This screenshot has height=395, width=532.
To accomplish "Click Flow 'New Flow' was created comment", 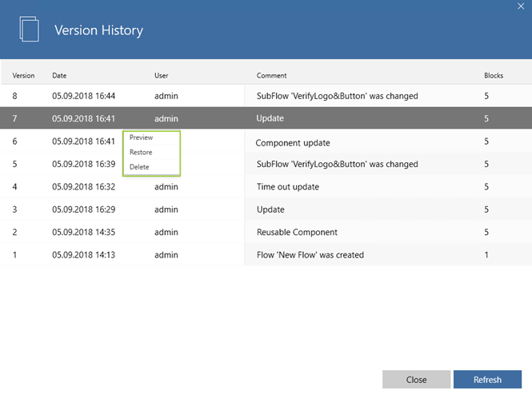I will point(310,255).
